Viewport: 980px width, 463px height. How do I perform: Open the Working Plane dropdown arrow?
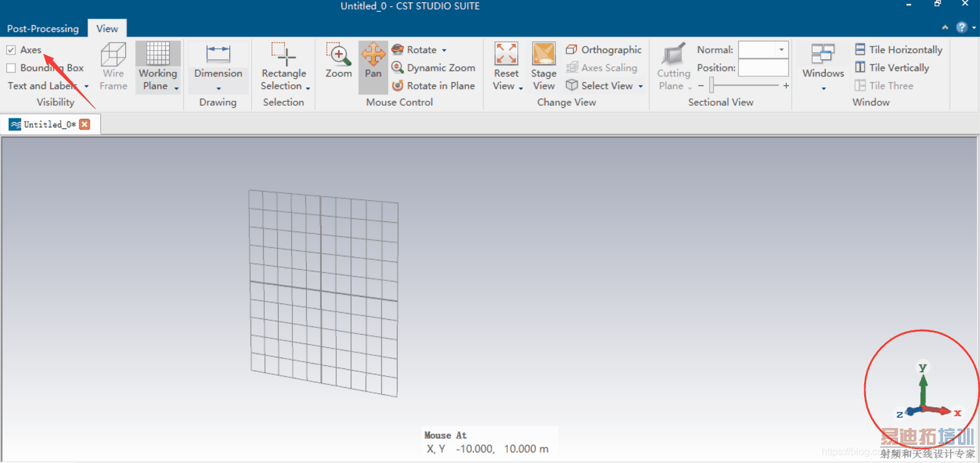point(177,89)
